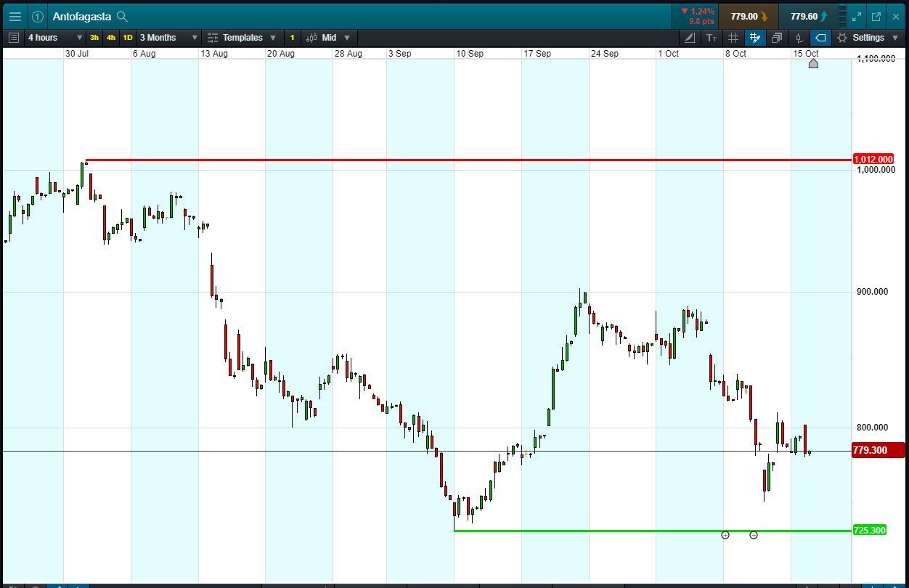Click the sell price 779.00
Viewport: 909px width, 588px height.
pyautogui.click(x=749, y=16)
